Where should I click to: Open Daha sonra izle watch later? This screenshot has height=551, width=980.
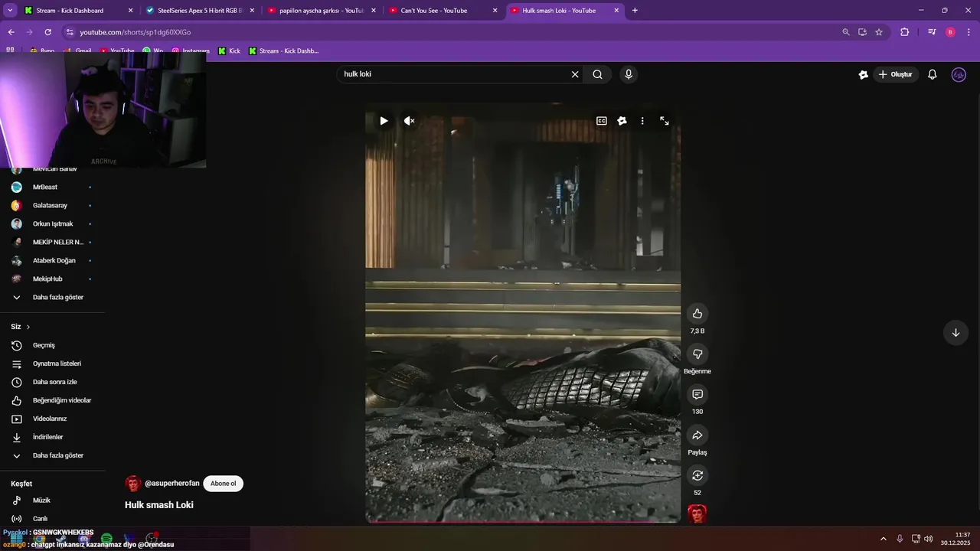(x=54, y=382)
